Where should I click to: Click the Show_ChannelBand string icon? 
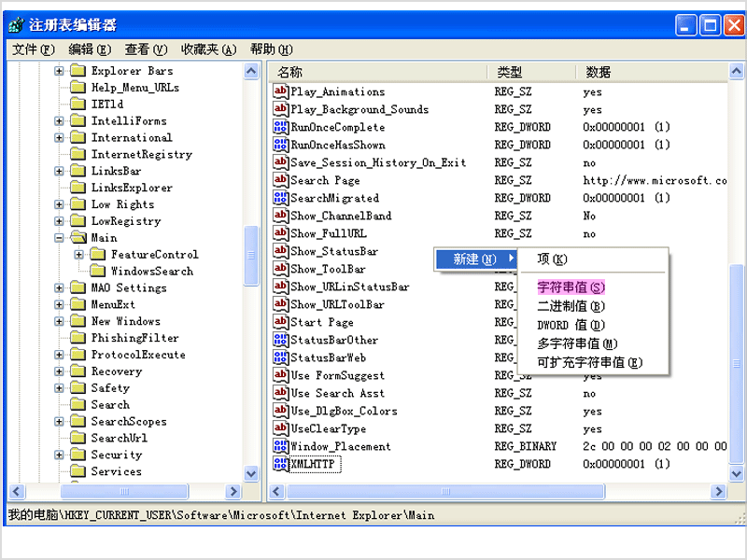pyautogui.click(x=280, y=216)
